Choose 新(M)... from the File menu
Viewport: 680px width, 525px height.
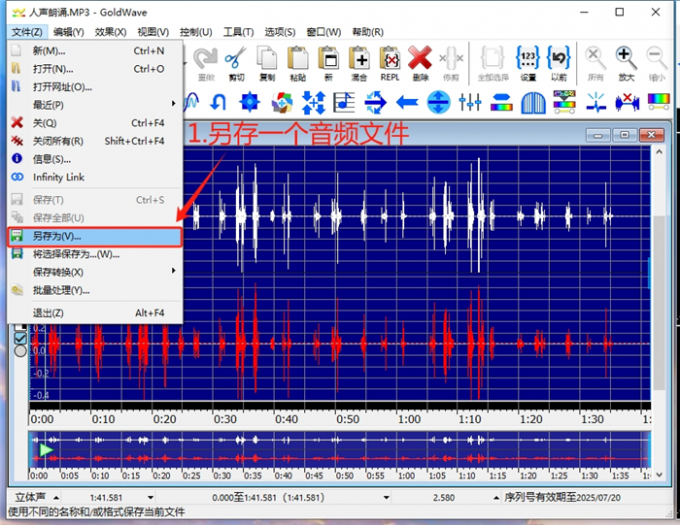pyautogui.click(x=95, y=51)
